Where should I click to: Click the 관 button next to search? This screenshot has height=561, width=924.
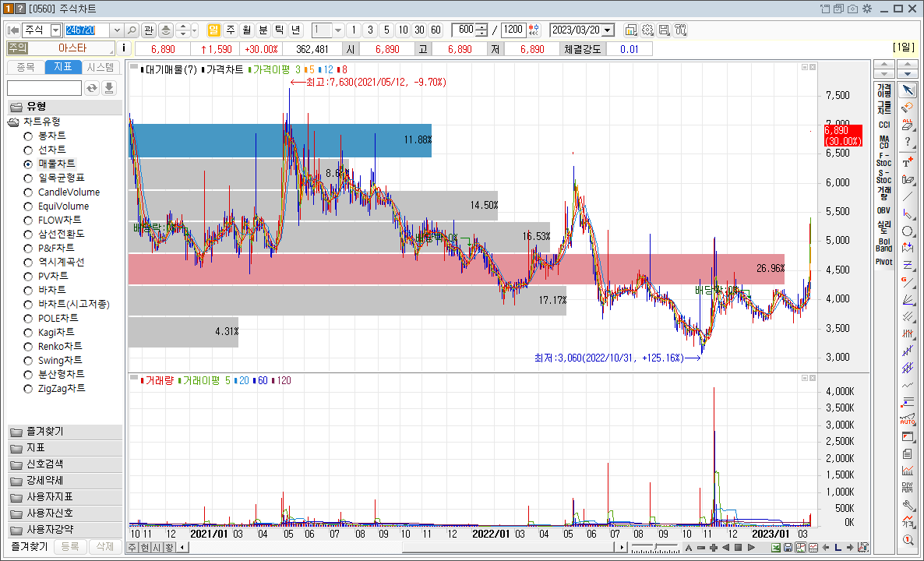point(149,30)
